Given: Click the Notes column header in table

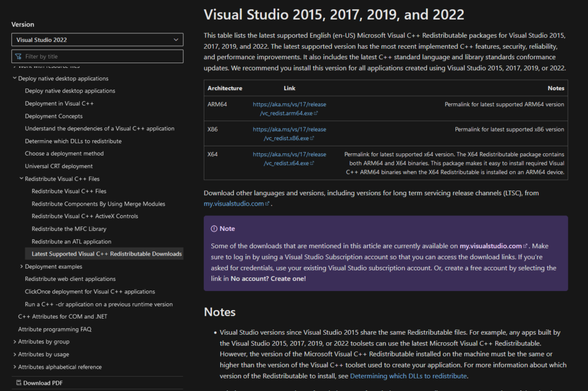Looking at the screenshot, I should (x=556, y=88).
